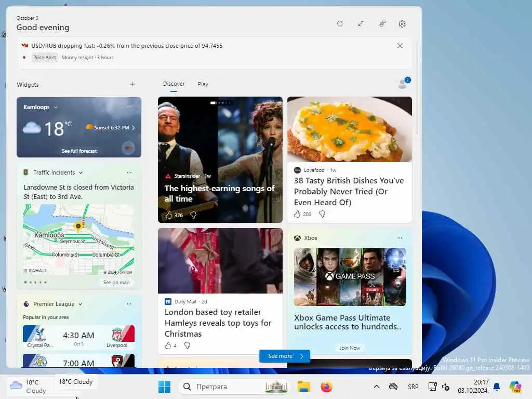This screenshot has width=532, height=399.
Task: Select first traffic widget page dot
Action: pos(25,282)
